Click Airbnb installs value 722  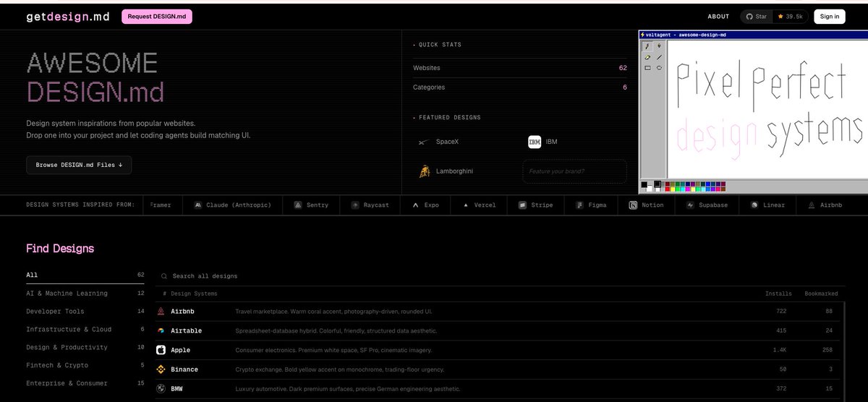point(781,312)
